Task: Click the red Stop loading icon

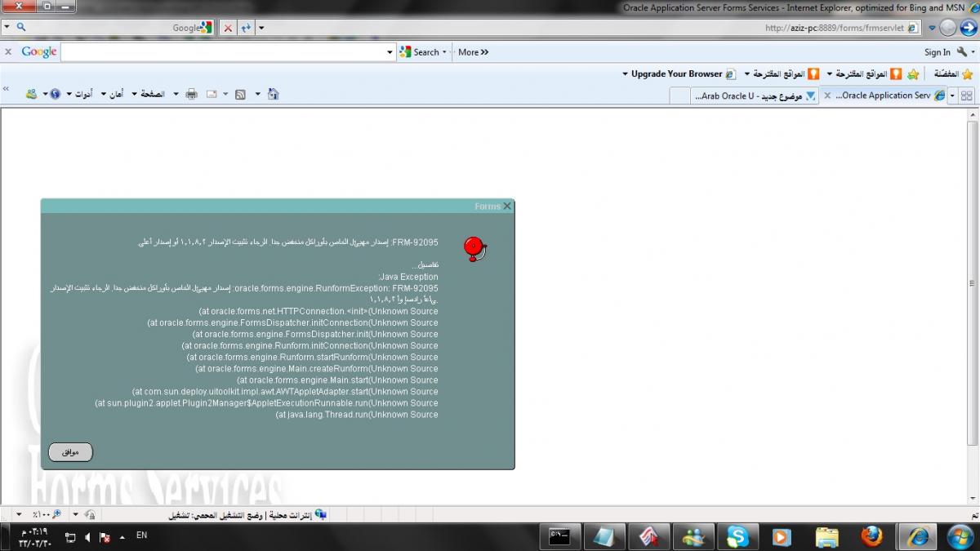Action: click(228, 28)
